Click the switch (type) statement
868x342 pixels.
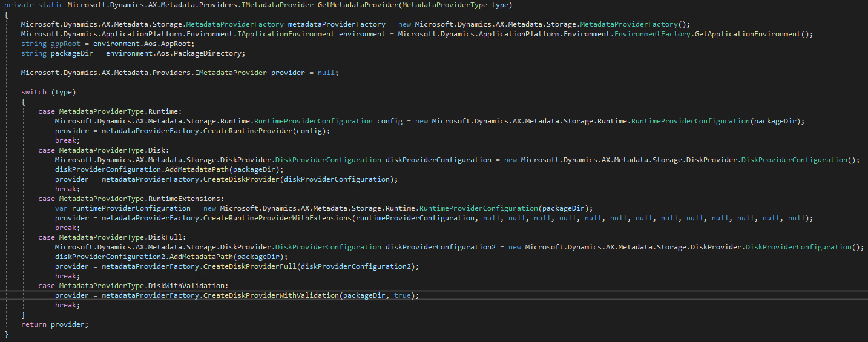tap(48, 92)
